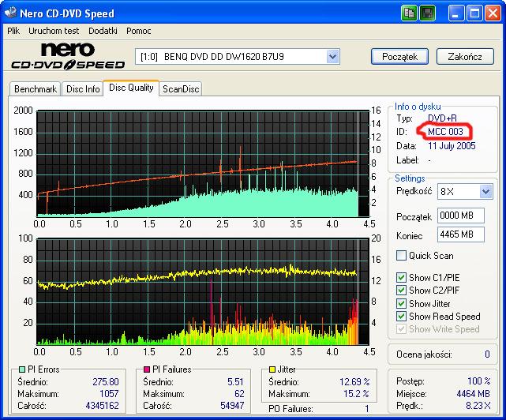506x420 pixels.
Task: Switch to the Benchmark tab
Action: coord(36,88)
